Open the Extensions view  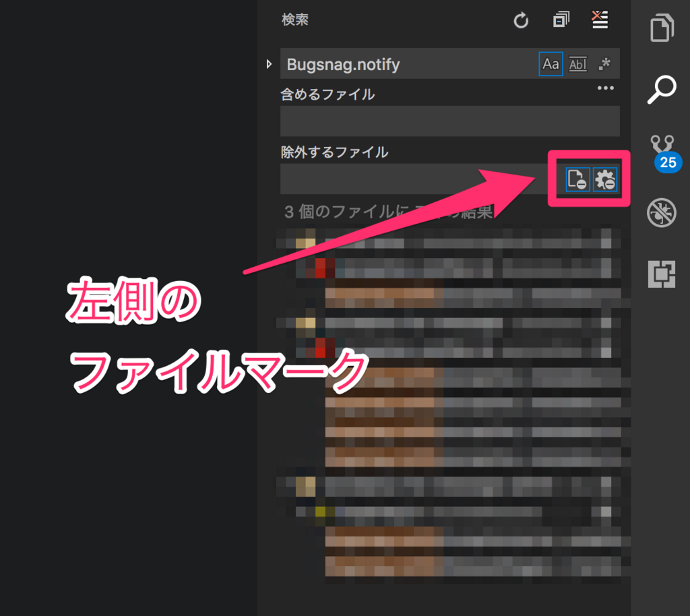click(x=662, y=274)
